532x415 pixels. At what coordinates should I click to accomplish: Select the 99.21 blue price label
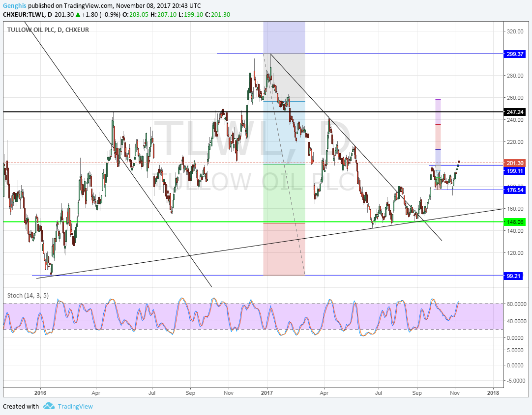(x=513, y=276)
